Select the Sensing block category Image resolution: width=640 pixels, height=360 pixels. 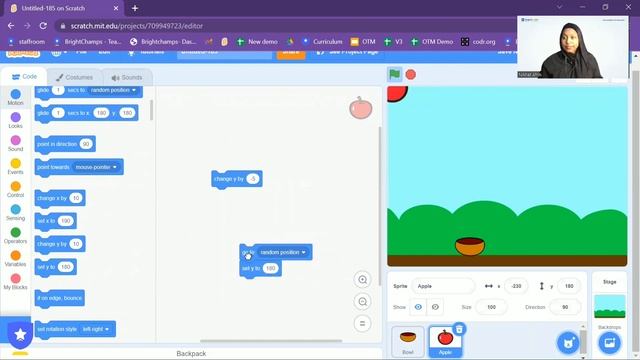tap(16, 213)
